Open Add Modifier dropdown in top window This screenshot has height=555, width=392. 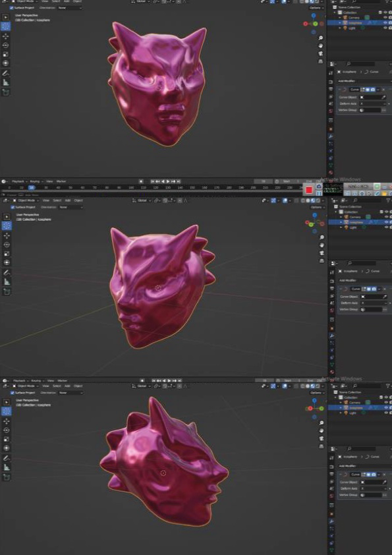(364, 81)
